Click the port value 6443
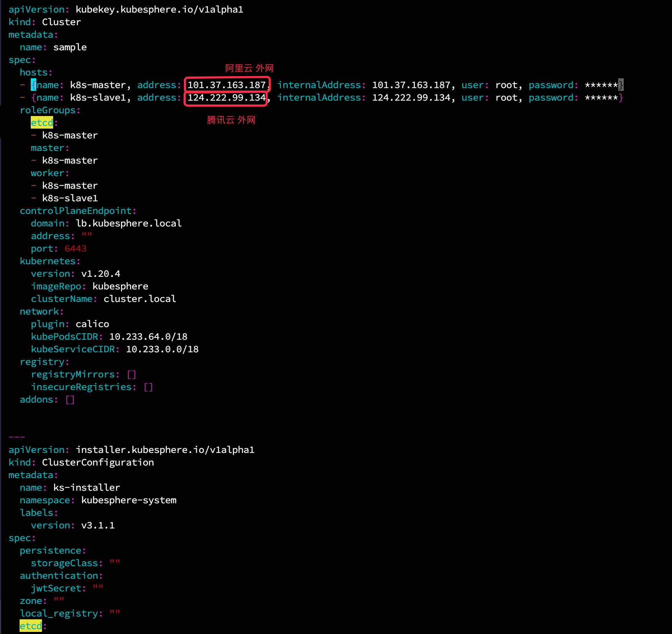Viewport: 672px width, 634px height. tap(75, 248)
